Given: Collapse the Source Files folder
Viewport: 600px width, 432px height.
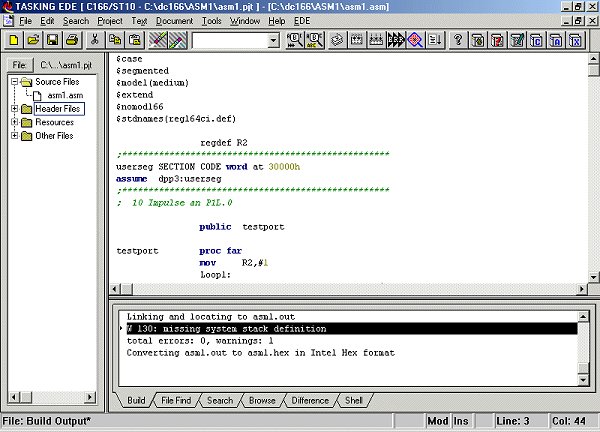Looking at the screenshot, I should (x=15, y=81).
